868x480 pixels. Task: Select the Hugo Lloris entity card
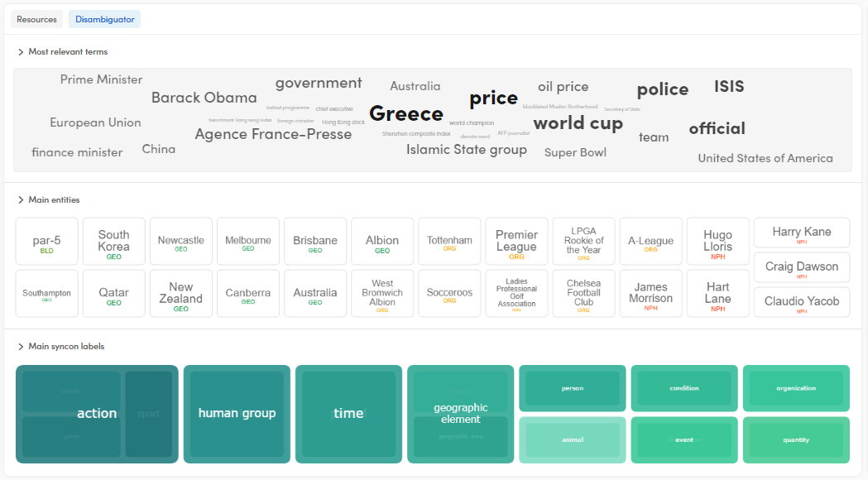(x=717, y=242)
